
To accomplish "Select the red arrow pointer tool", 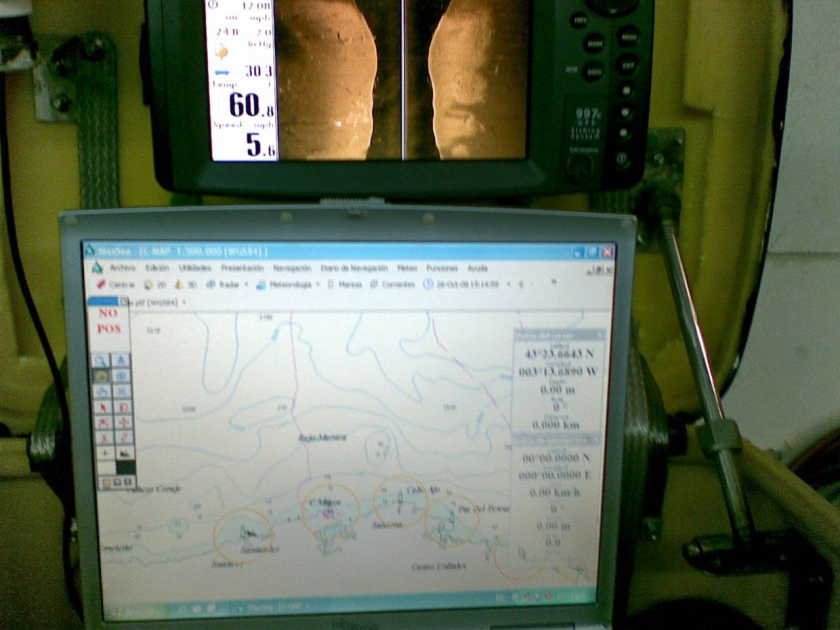I will point(102,407).
